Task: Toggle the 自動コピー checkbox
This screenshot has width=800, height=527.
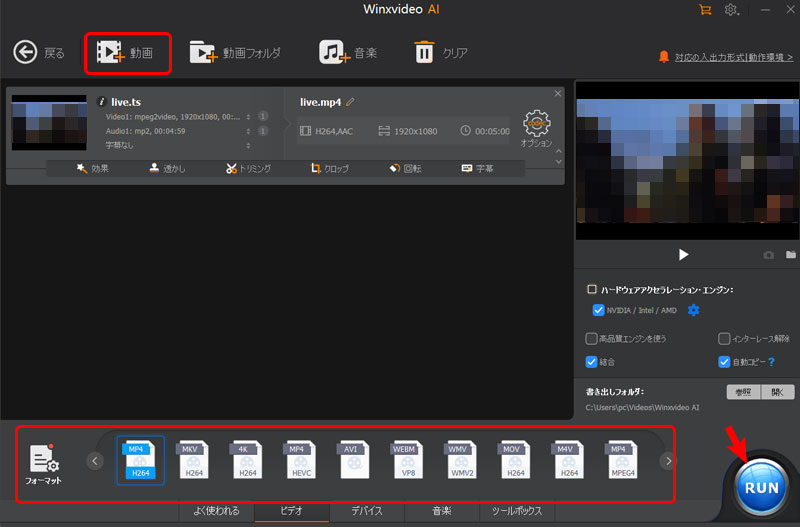Action: click(723, 362)
